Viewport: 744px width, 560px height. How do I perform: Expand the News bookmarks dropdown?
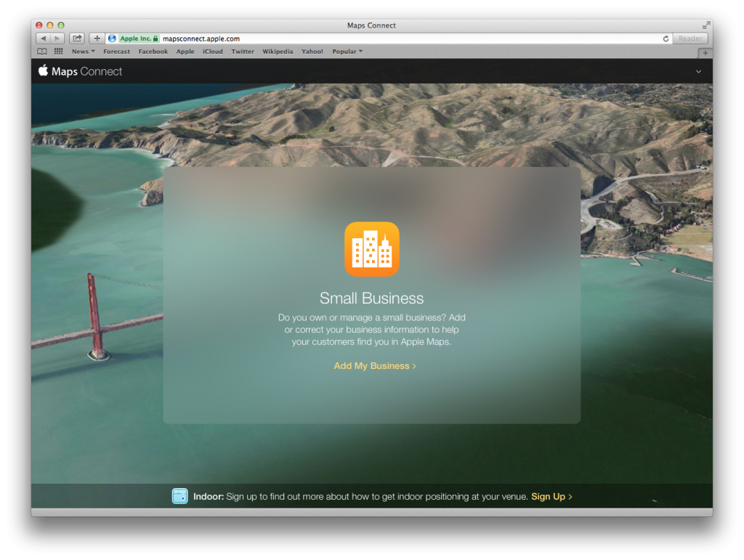[83, 52]
